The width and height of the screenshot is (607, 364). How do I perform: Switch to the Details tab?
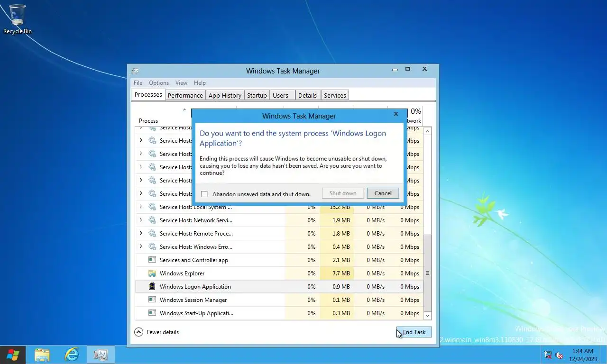pyautogui.click(x=307, y=95)
